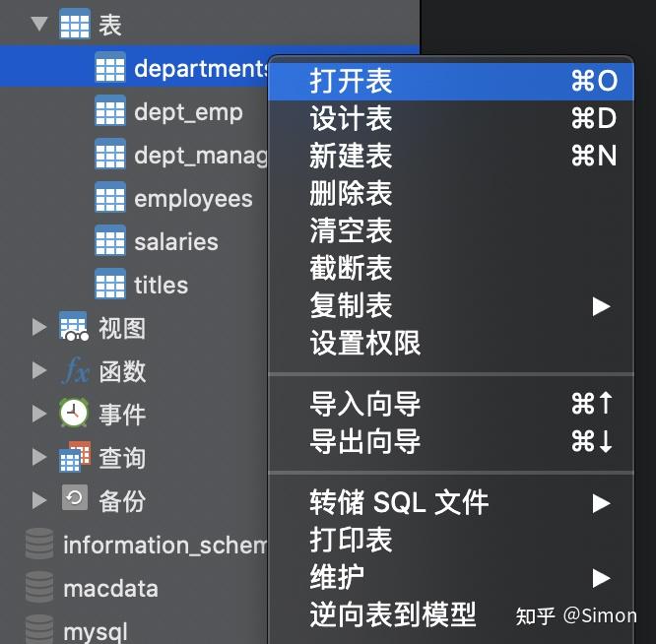
Task: Click the macdata database icon
Action: click(39, 588)
